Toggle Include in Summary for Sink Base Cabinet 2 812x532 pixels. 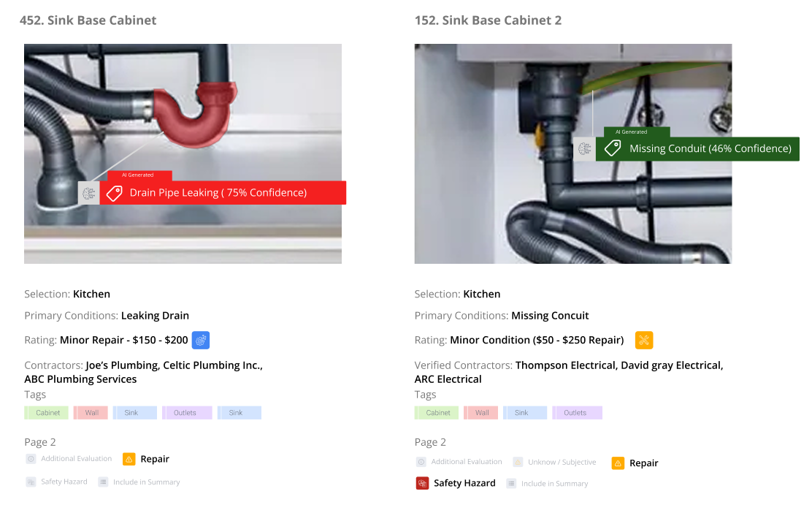[x=548, y=483]
